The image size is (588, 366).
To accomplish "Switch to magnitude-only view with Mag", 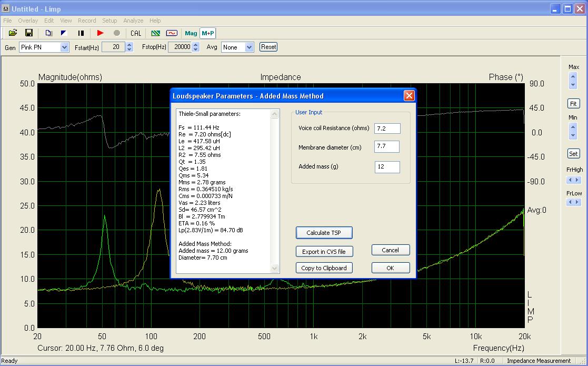I will (x=191, y=33).
